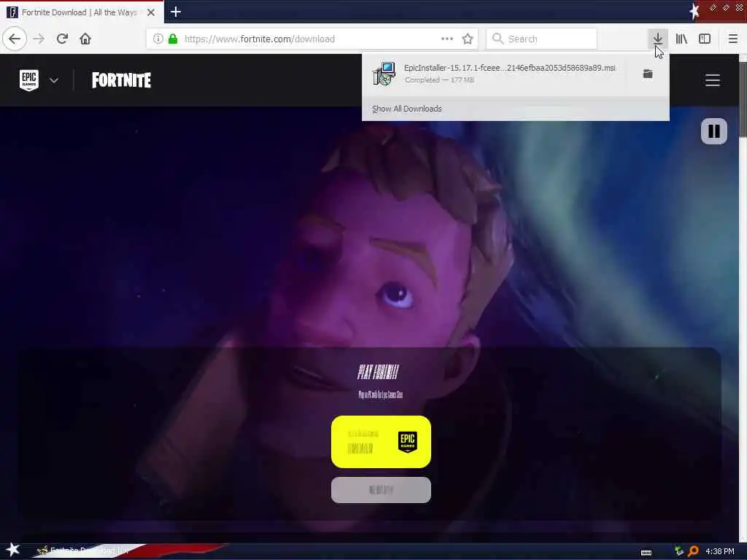Toggle the downloads arrow toolbar button
Screen dimensions: 747x560
click(x=657, y=39)
